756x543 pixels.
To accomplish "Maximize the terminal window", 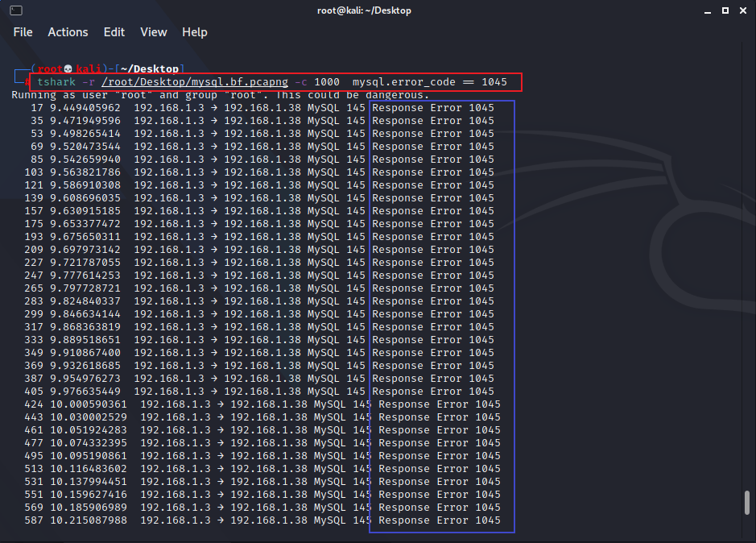I will pyautogui.click(x=725, y=10).
